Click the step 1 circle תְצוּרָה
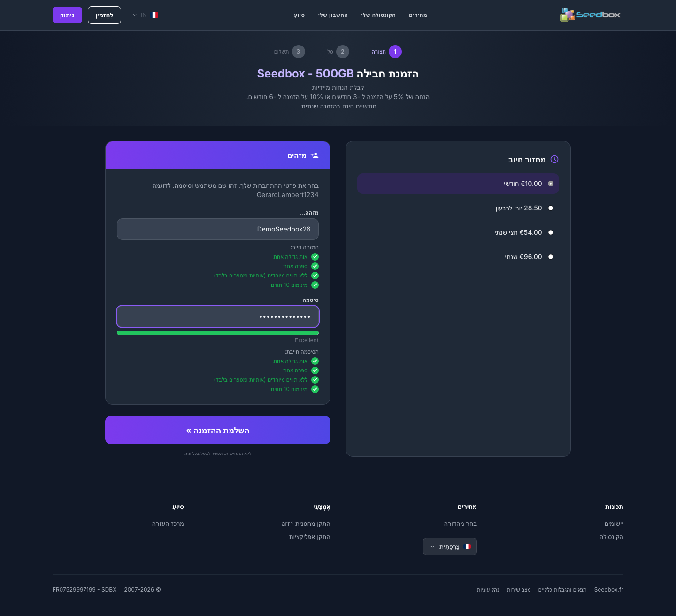The image size is (676, 616). tap(395, 52)
